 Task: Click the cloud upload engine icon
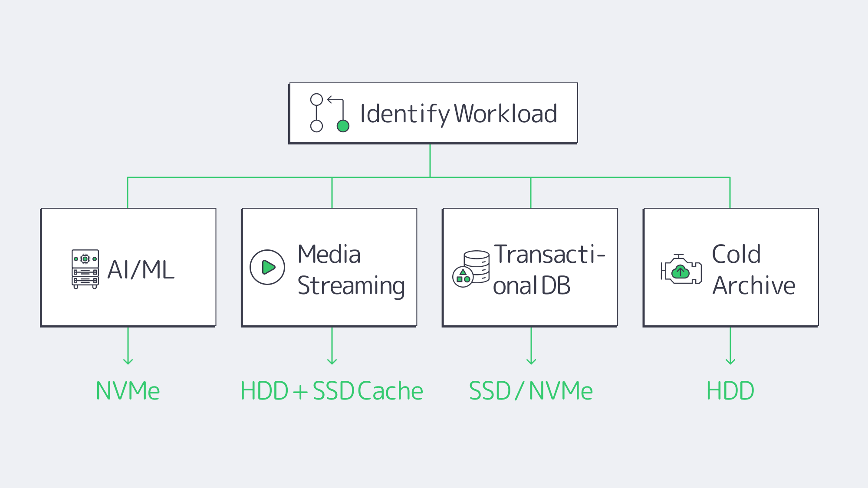pos(681,269)
